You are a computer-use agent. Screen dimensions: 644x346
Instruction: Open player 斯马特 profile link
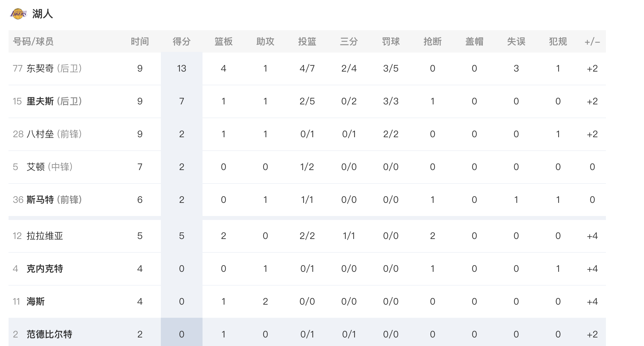coord(40,200)
